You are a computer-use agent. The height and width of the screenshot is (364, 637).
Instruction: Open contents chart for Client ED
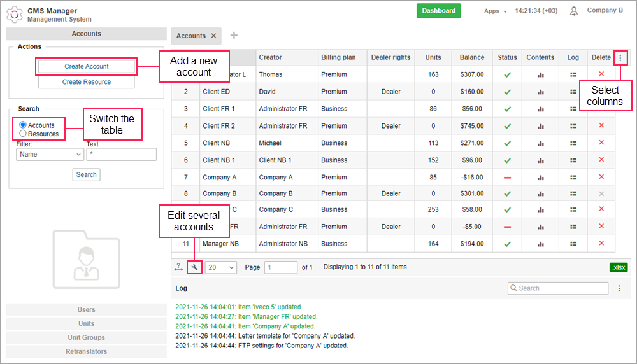pos(540,92)
